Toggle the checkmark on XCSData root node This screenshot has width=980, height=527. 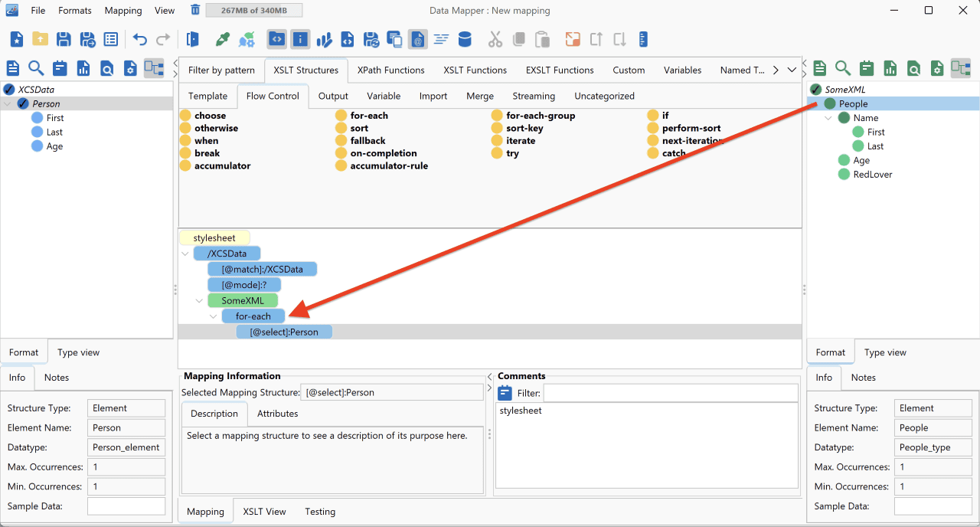pos(8,90)
